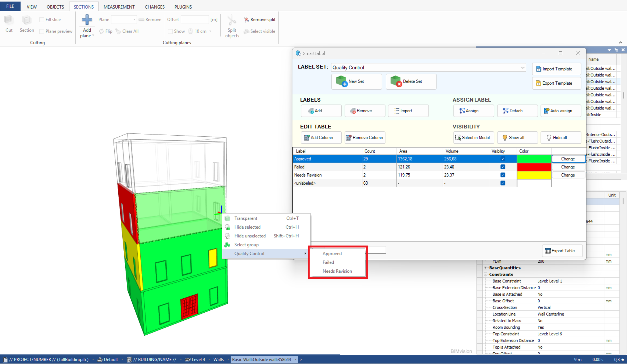Click the green Approved color swatch
This screenshot has height=364, width=627.
tap(534, 159)
